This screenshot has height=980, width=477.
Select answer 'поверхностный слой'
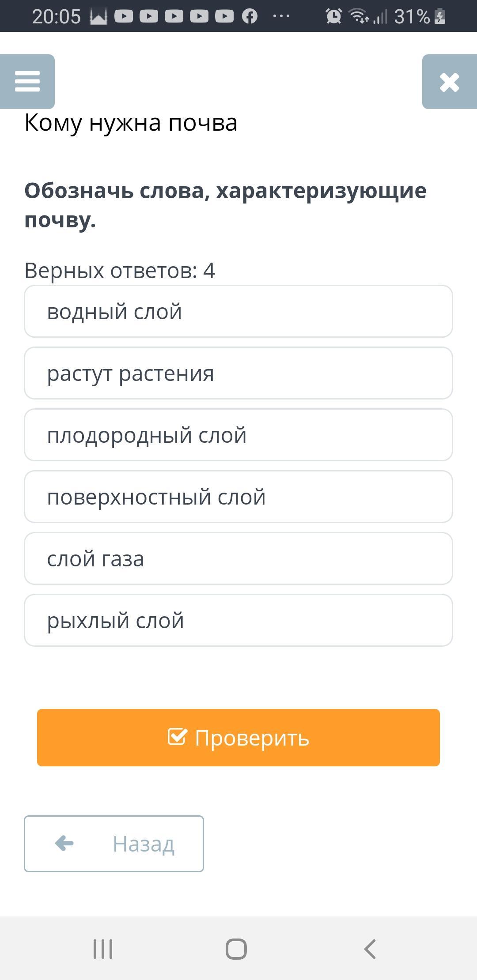(238, 497)
